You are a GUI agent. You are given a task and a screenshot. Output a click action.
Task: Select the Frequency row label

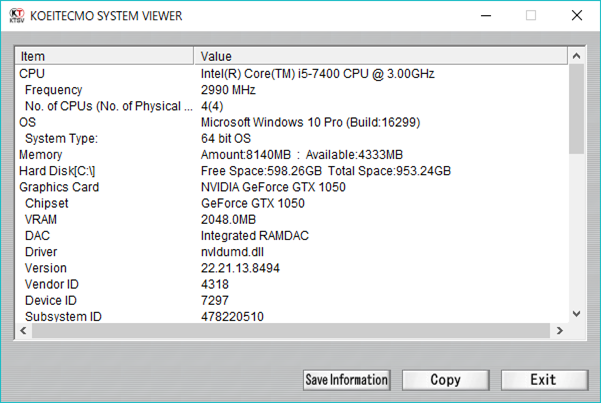(x=54, y=90)
